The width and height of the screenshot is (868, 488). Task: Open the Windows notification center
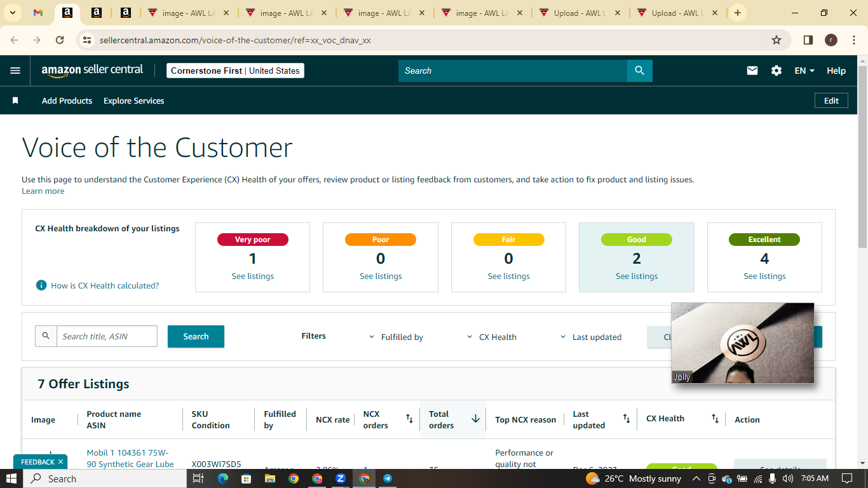pyautogui.click(x=846, y=478)
